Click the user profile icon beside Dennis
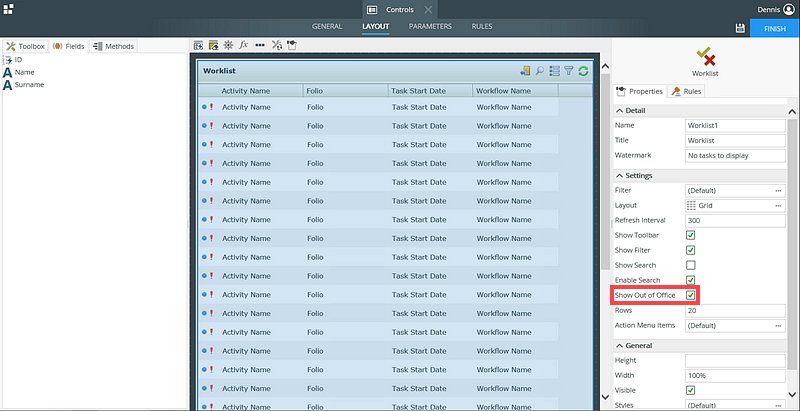Screen dimensions: 800x411 789,9
